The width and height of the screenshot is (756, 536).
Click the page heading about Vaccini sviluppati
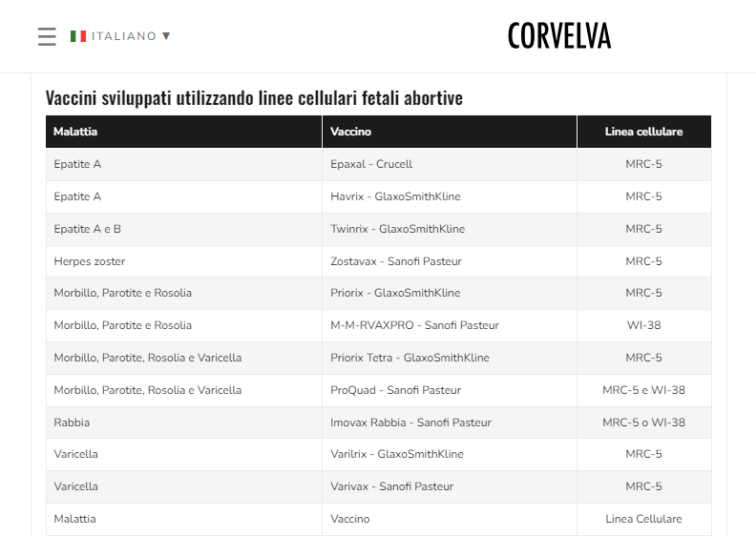(x=254, y=98)
